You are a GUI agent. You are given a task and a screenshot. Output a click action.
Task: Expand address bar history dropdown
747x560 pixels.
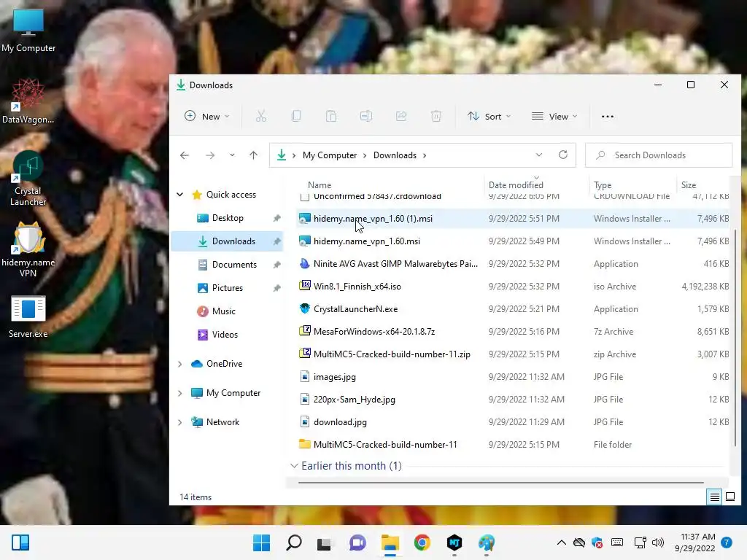click(539, 155)
